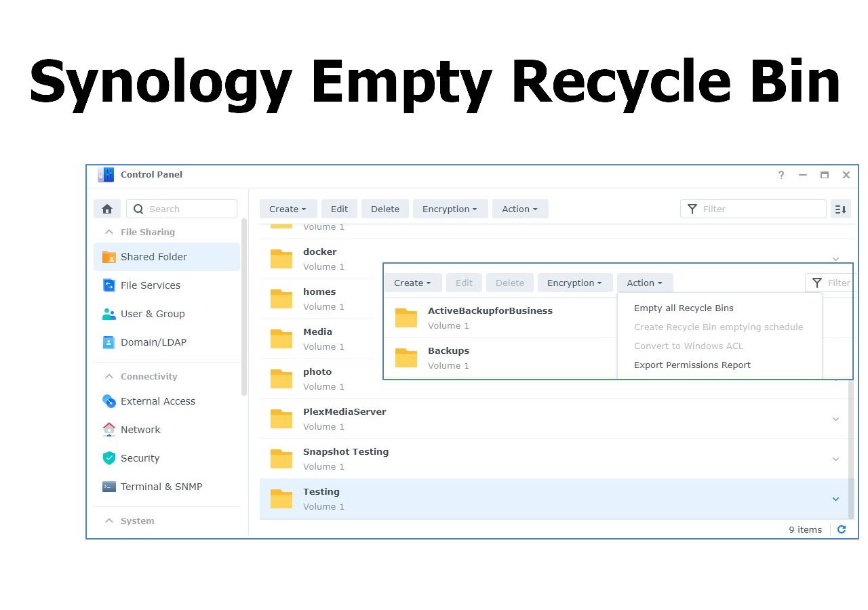Click the shared folder list's vertical scrollbar

851,449
